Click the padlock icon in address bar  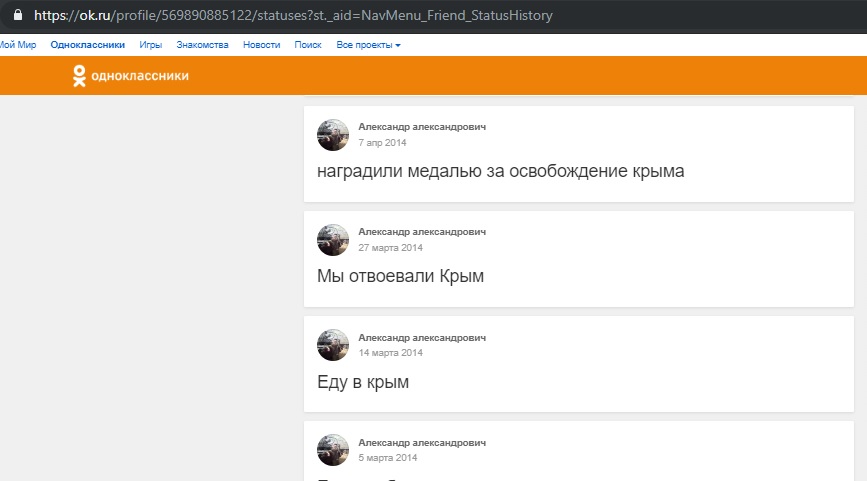(18, 15)
